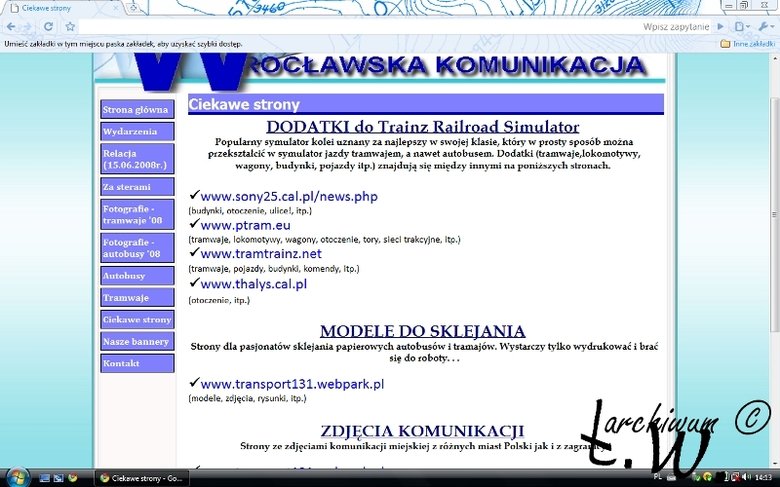The image size is (780, 487).
Task: Click the Ciekawe strony section title bar
Action: point(426,104)
